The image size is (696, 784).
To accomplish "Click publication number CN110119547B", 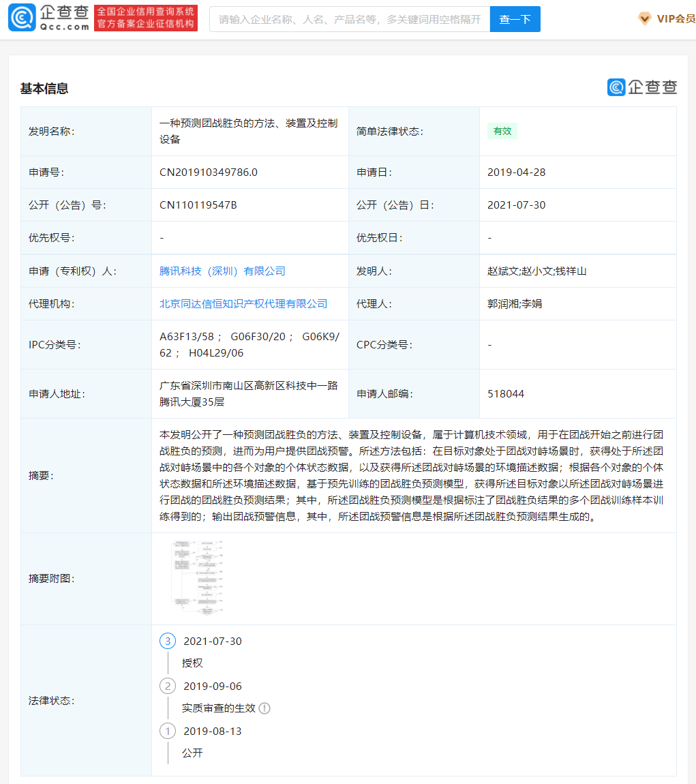I will (x=198, y=205).
